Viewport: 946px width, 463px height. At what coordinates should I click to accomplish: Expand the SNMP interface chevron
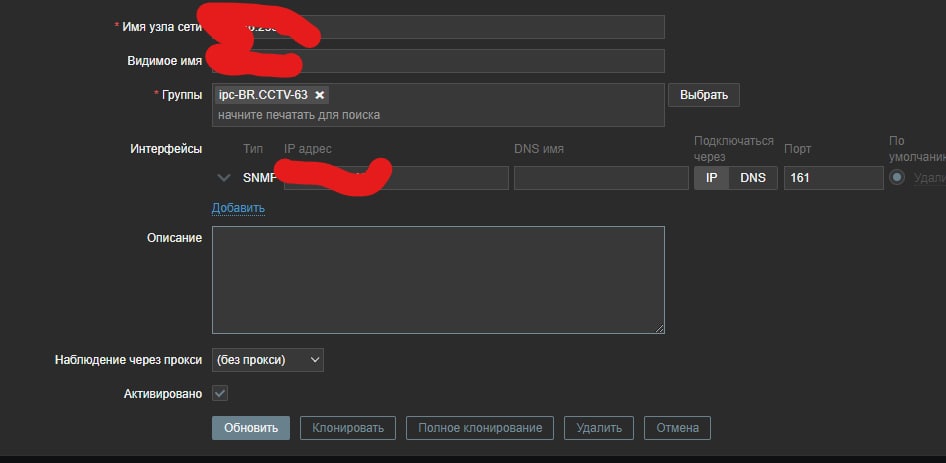point(224,177)
